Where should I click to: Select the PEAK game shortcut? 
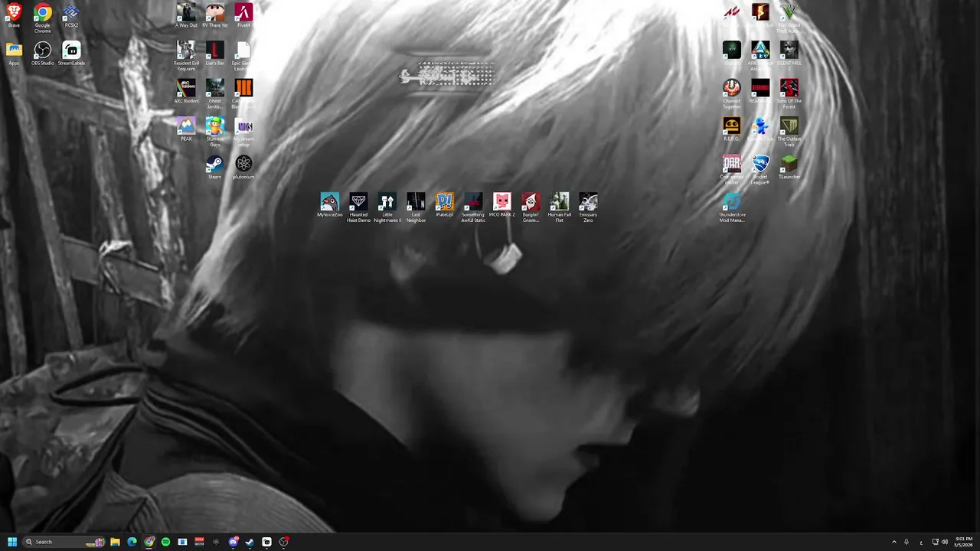(186, 129)
